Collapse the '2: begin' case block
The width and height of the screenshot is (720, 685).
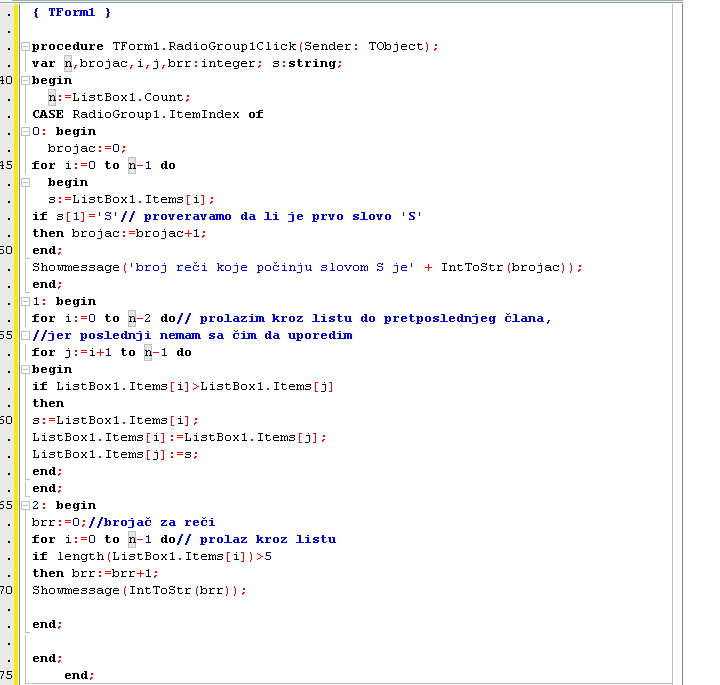click(24, 505)
